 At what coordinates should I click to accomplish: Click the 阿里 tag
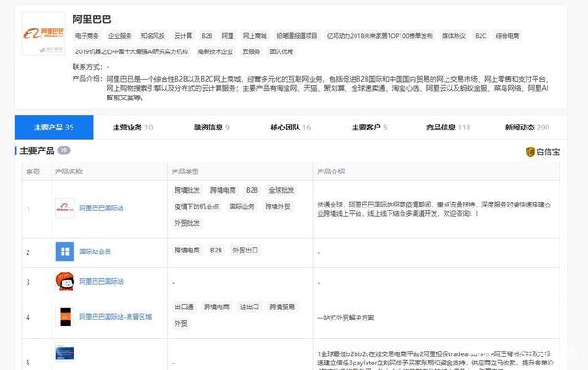point(228,36)
